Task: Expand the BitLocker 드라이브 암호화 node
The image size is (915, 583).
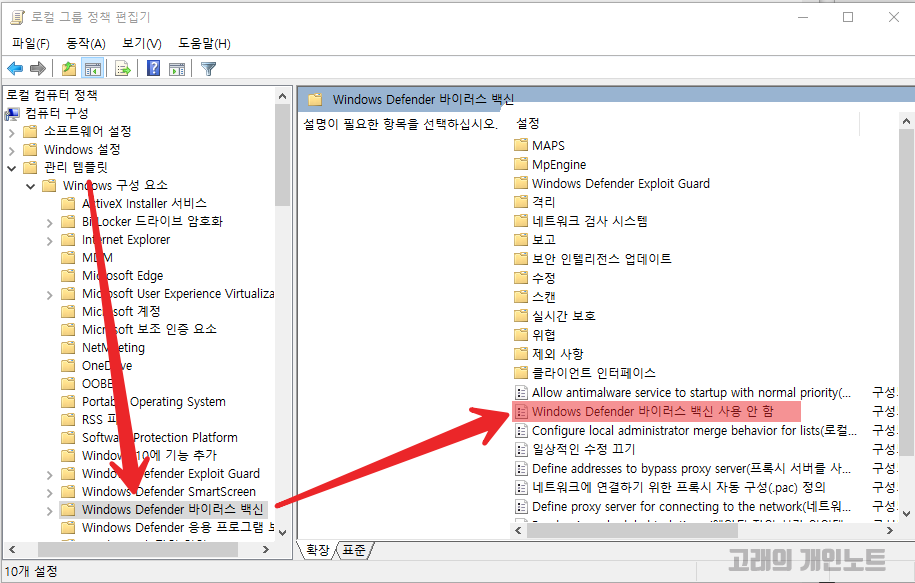Action: (50, 222)
